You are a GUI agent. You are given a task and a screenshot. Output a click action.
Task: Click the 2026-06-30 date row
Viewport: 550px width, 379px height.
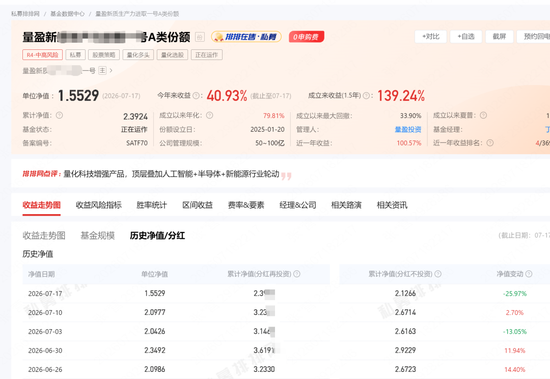click(x=45, y=350)
